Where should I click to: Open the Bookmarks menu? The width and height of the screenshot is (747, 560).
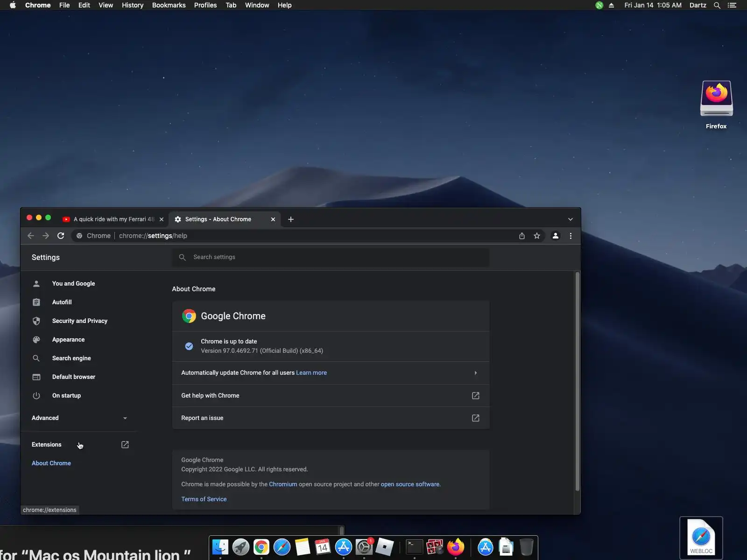[169, 5]
